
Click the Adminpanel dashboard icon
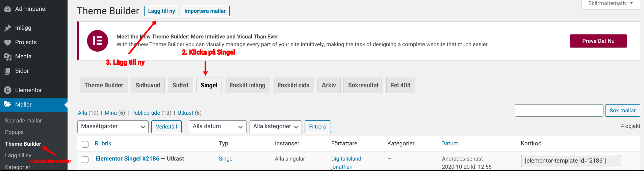[7, 9]
